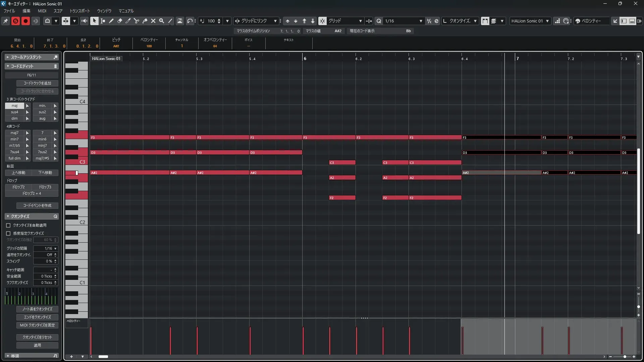Open the MIDI menu
This screenshot has width=644, height=362.
tap(42, 11)
